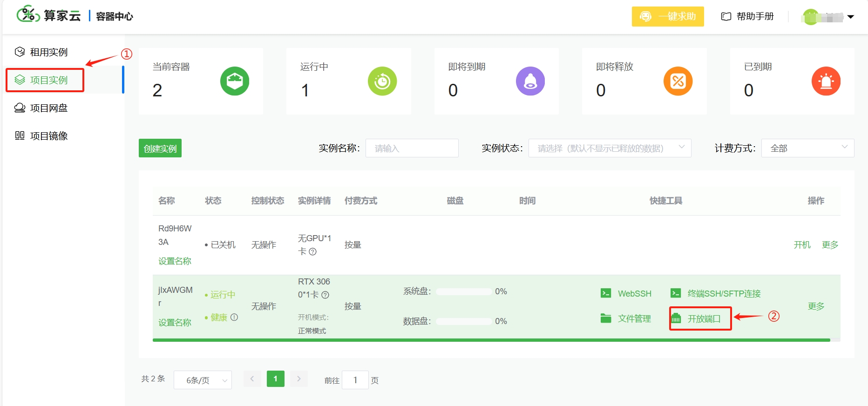Click the next page arrow
The image size is (868, 406).
click(x=299, y=379)
